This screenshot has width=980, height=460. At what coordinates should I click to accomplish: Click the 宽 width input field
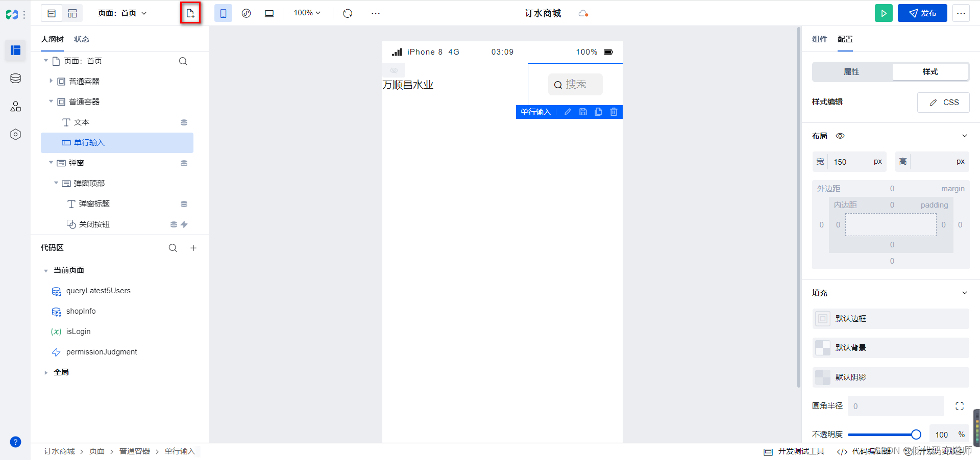click(849, 162)
